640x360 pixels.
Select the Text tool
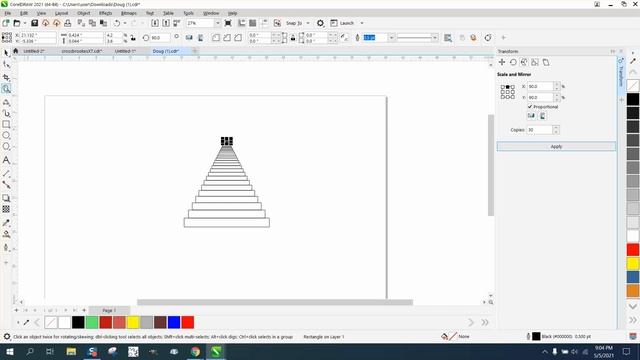[x=6, y=160]
